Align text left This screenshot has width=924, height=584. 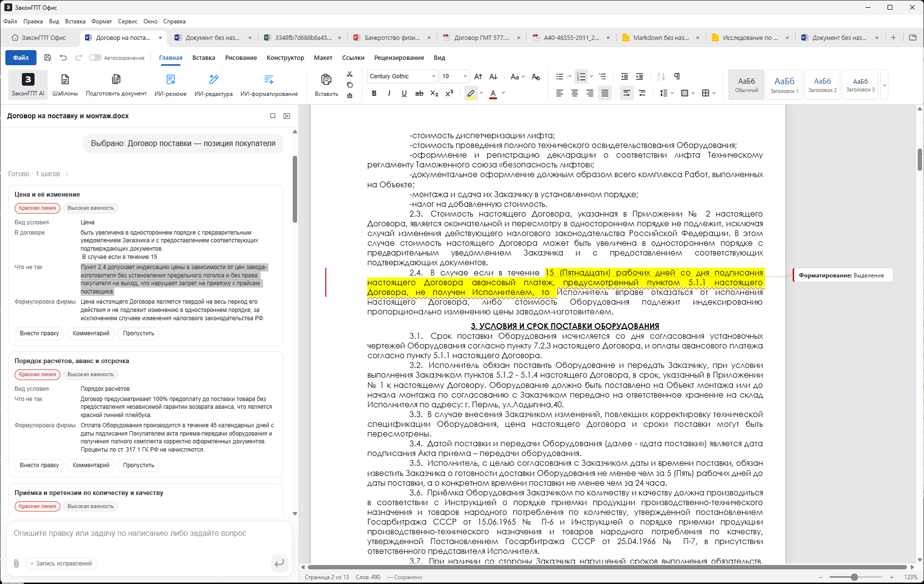point(560,93)
